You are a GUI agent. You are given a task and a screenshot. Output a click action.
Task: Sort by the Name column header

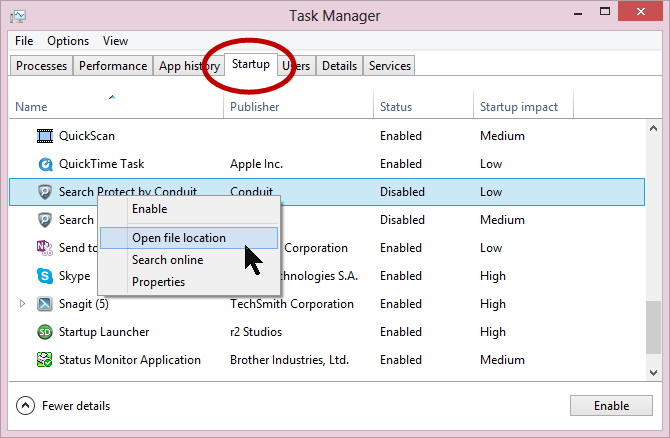pos(116,105)
